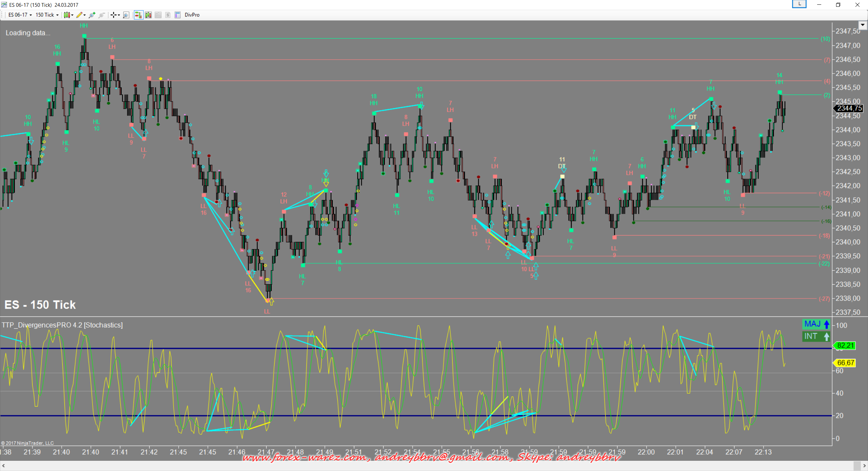Screen dimensions: 868x471
Task: Click the INT trend indicator button
Action: coord(816,336)
